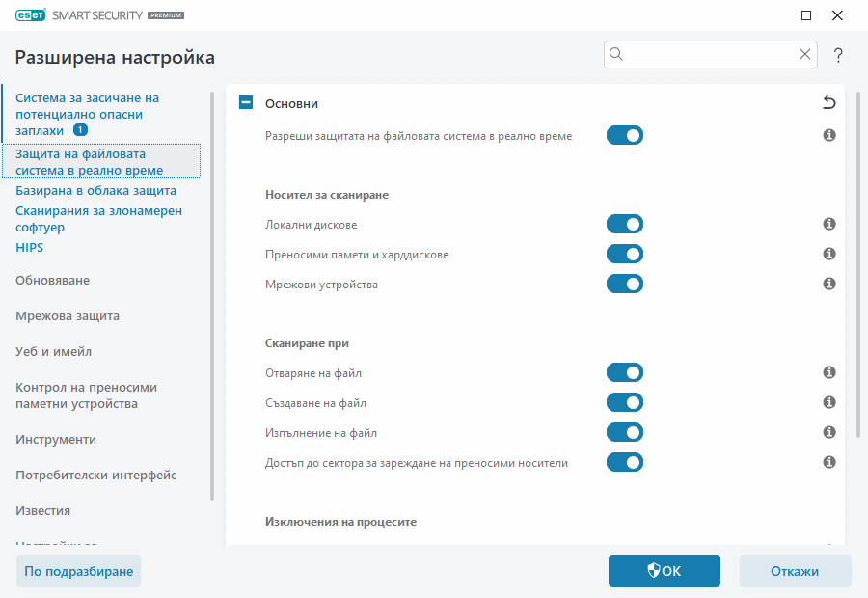Click По подразбиране to restore defaults
The image size is (868, 598).
coord(78,570)
